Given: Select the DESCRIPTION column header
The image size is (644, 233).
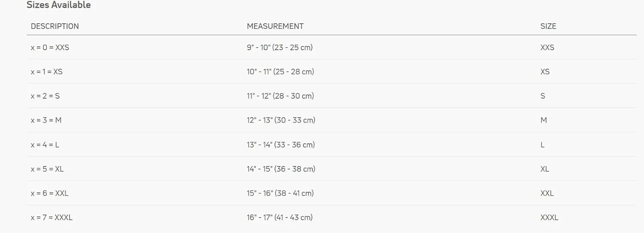Looking at the screenshot, I should [55, 26].
